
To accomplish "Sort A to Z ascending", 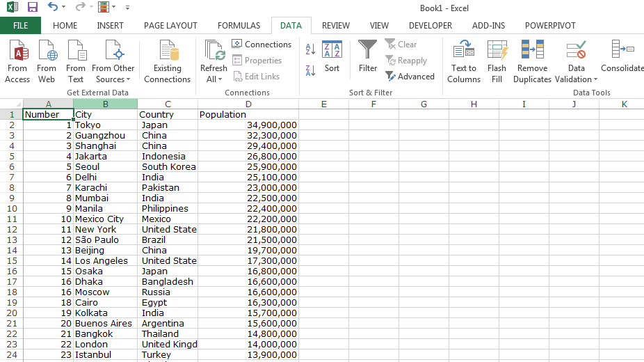I will 310,49.
